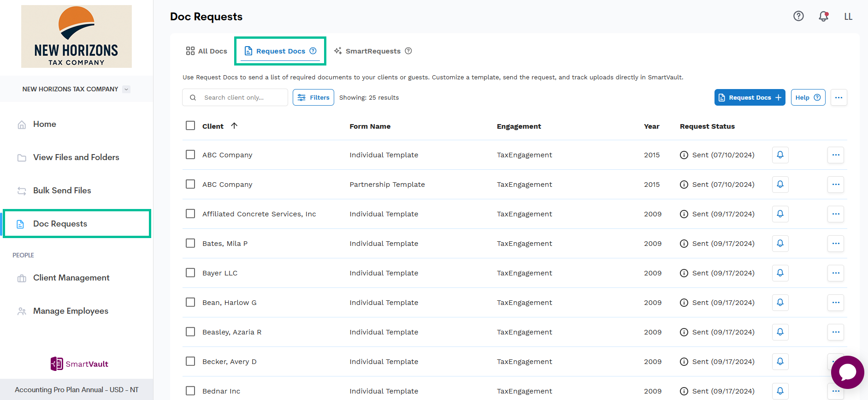Open the notifications bell in top bar
The height and width of the screenshot is (400, 868).
click(823, 16)
